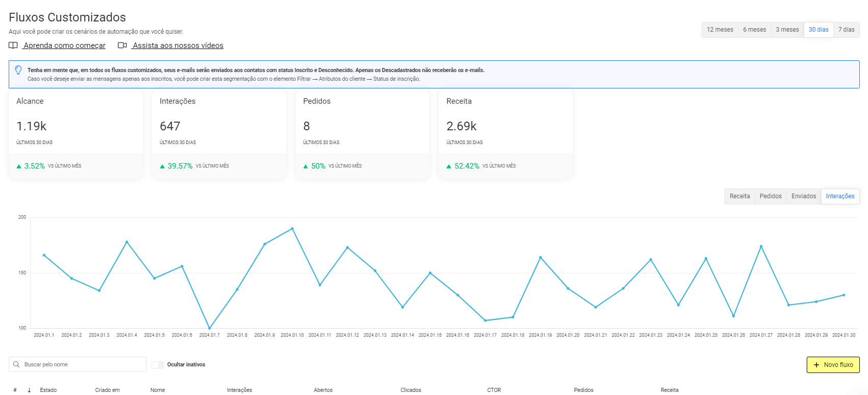The height and width of the screenshot is (395, 868).
Task: Click the x-axis label 2024.01.30
Action: tap(843, 335)
